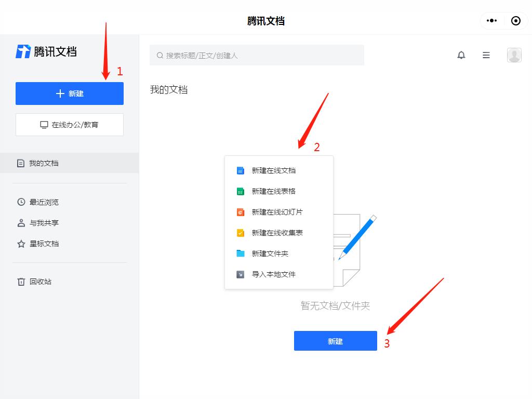
Task: Open the user avatar profile
Action: (x=514, y=55)
